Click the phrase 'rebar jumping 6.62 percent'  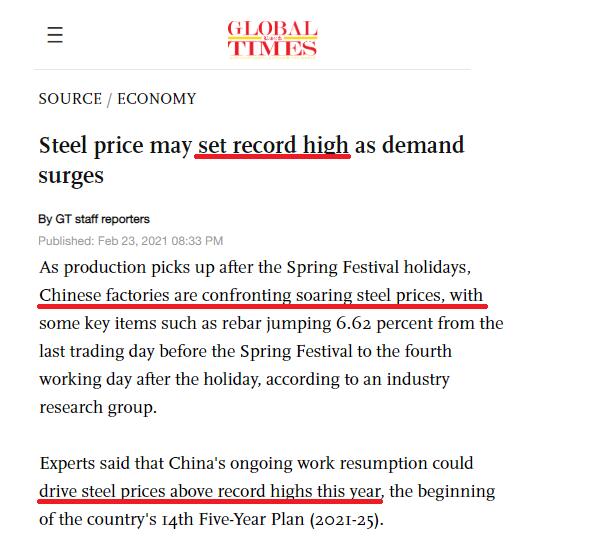pos(296,323)
